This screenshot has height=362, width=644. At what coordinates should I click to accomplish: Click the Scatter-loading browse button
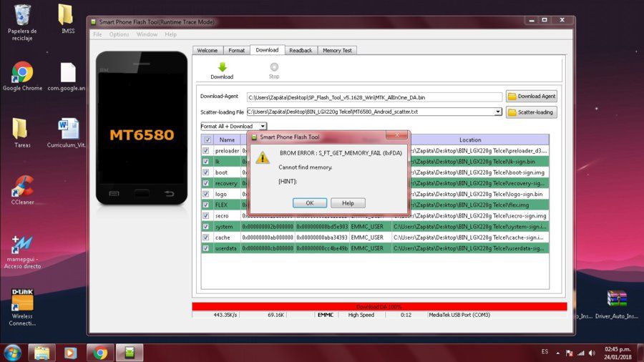[x=532, y=112]
